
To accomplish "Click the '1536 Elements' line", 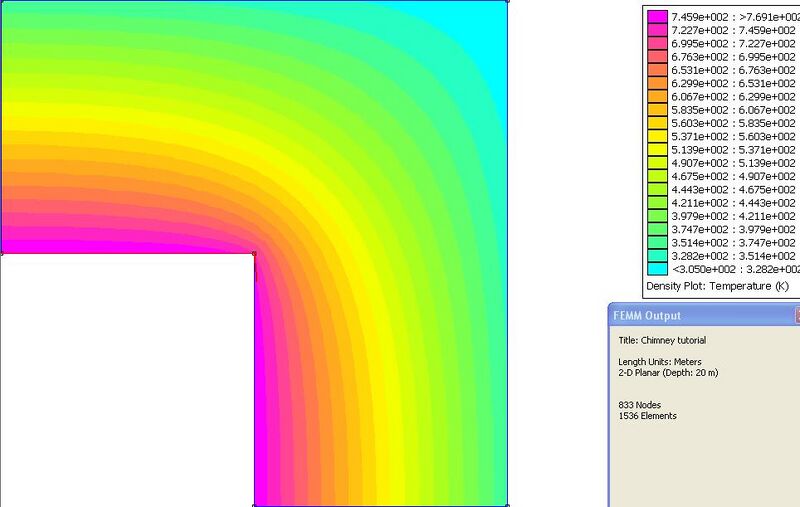I will 647,416.
